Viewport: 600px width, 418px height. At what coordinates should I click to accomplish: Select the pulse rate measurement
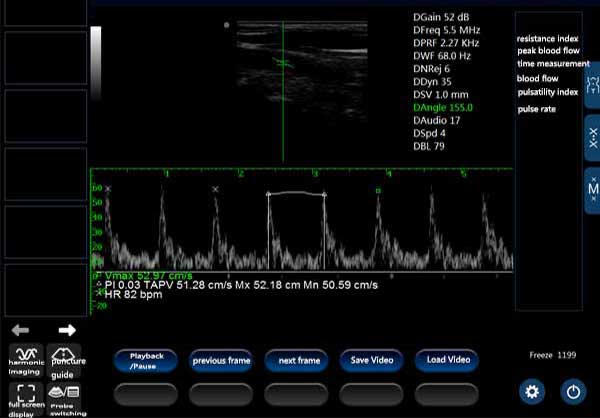[536, 108]
